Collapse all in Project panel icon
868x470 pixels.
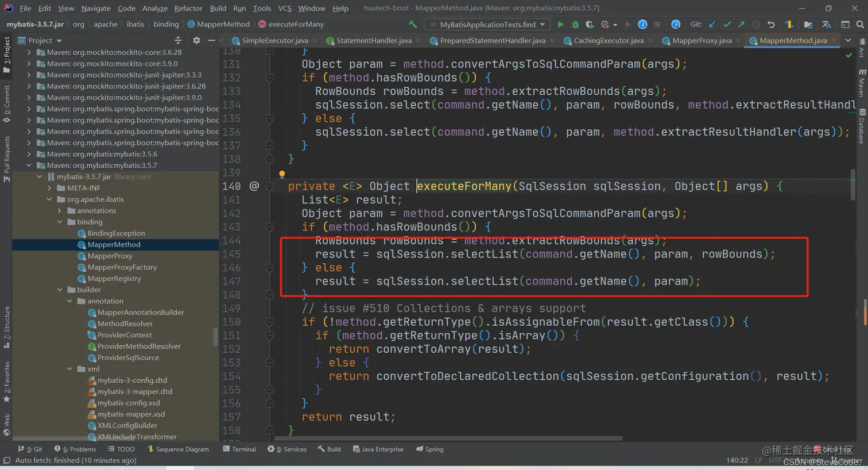(178, 40)
